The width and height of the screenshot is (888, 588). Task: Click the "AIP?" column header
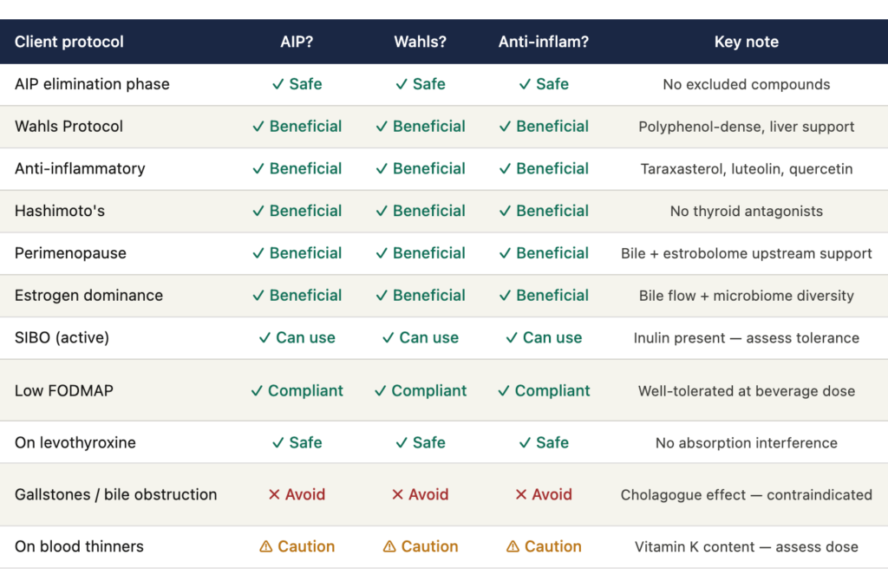click(297, 42)
